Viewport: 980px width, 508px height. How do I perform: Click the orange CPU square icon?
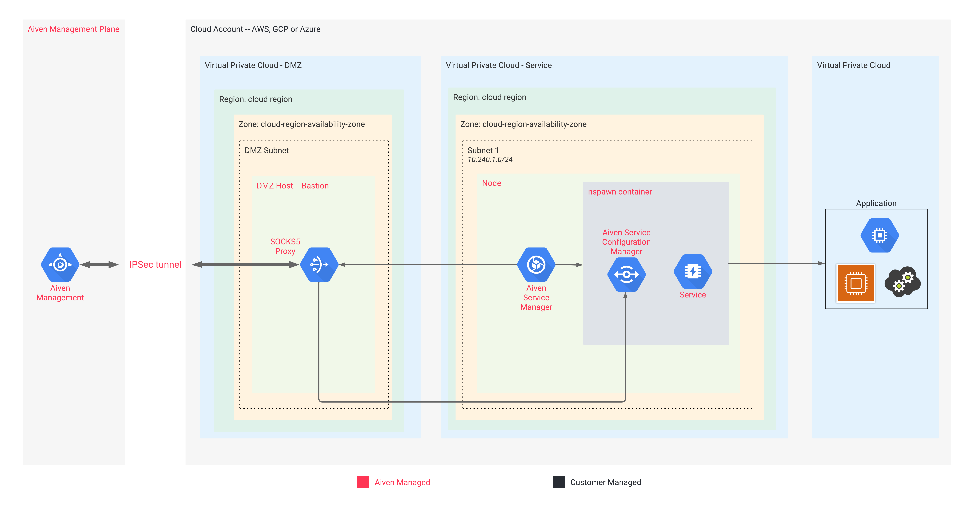tap(856, 283)
